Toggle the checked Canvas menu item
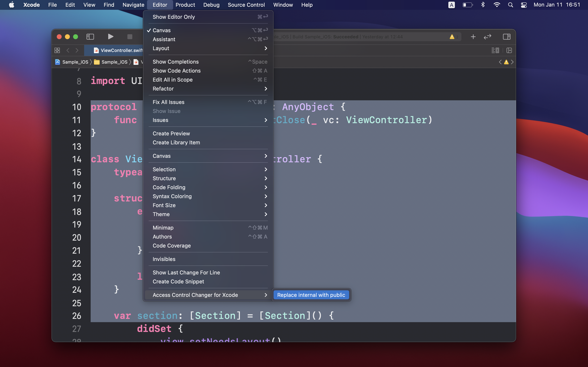 pyautogui.click(x=161, y=30)
